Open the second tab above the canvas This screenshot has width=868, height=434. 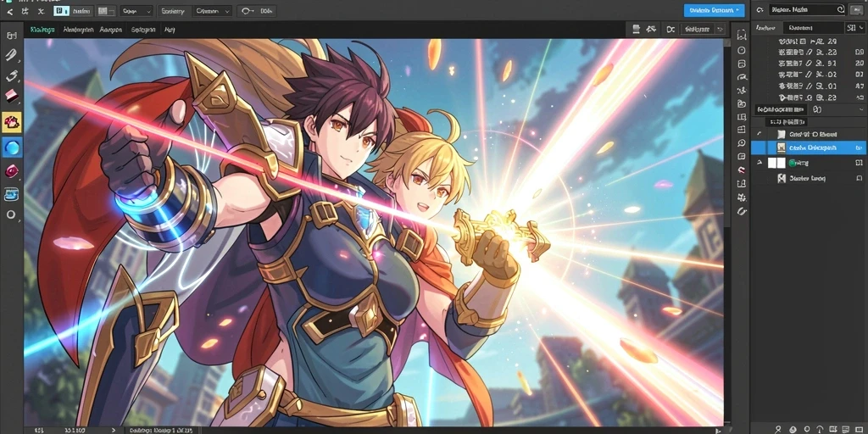click(78, 30)
